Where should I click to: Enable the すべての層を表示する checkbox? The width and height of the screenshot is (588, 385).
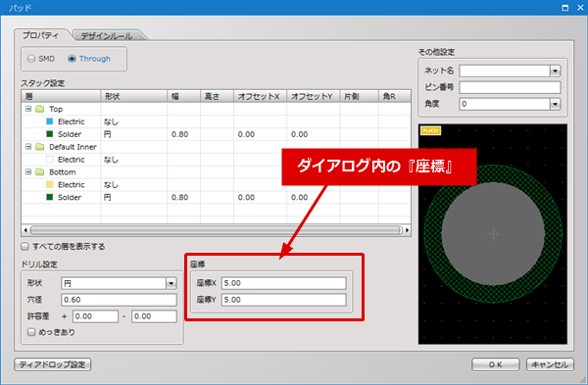click(24, 247)
